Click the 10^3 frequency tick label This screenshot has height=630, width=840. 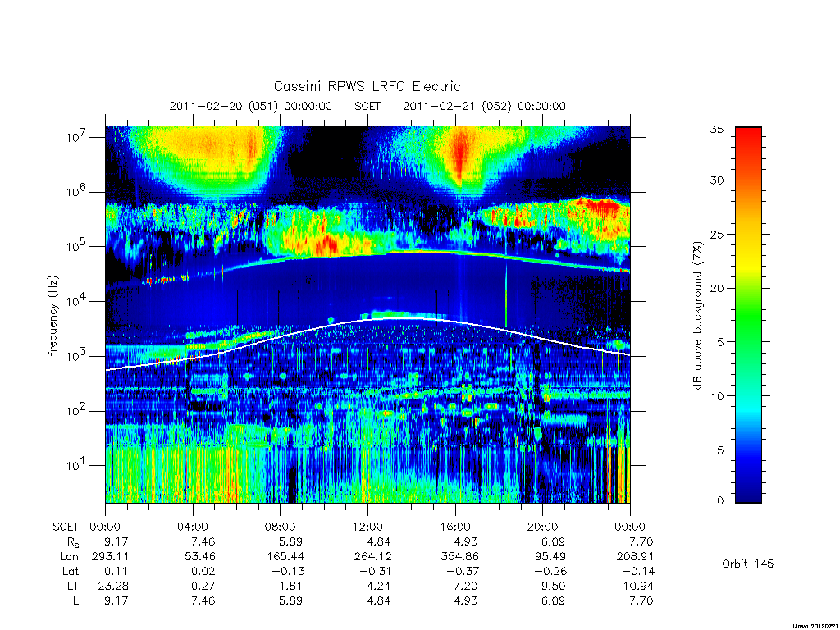tap(77, 356)
